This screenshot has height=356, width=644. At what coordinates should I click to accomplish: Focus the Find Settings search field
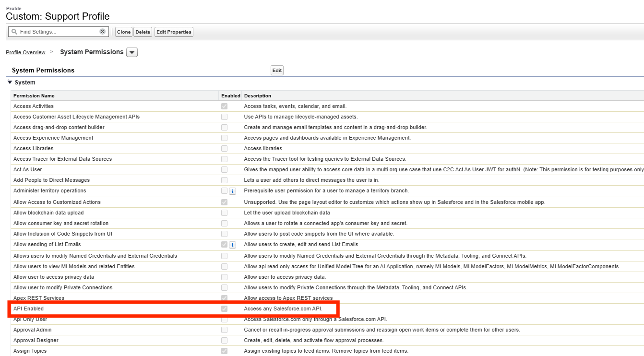pyautogui.click(x=59, y=32)
